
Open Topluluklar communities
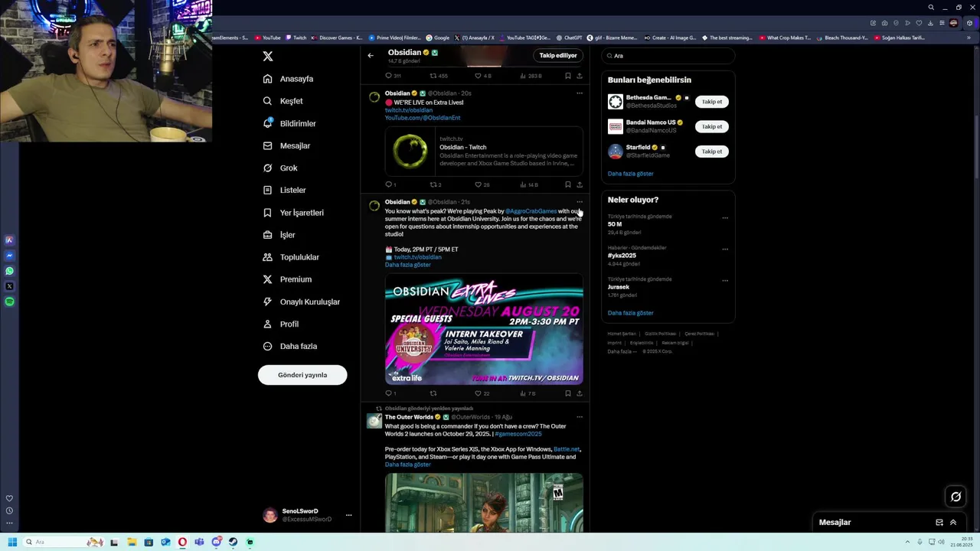pyautogui.click(x=291, y=257)
